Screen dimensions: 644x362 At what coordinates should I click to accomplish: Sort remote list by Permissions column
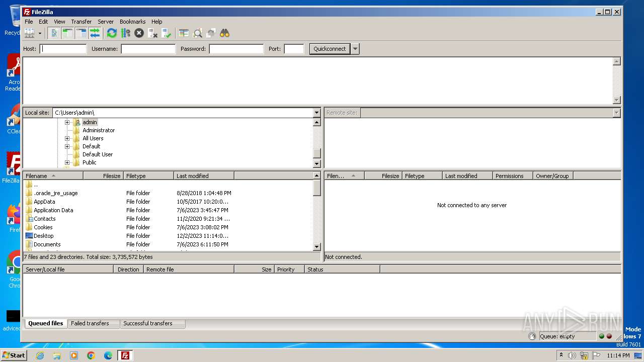click(513, 176)
